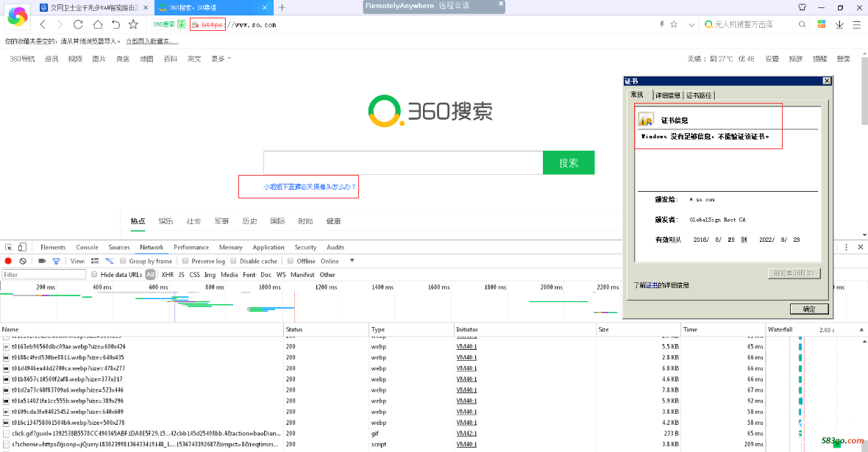Click the green 搜索 button

569,162
